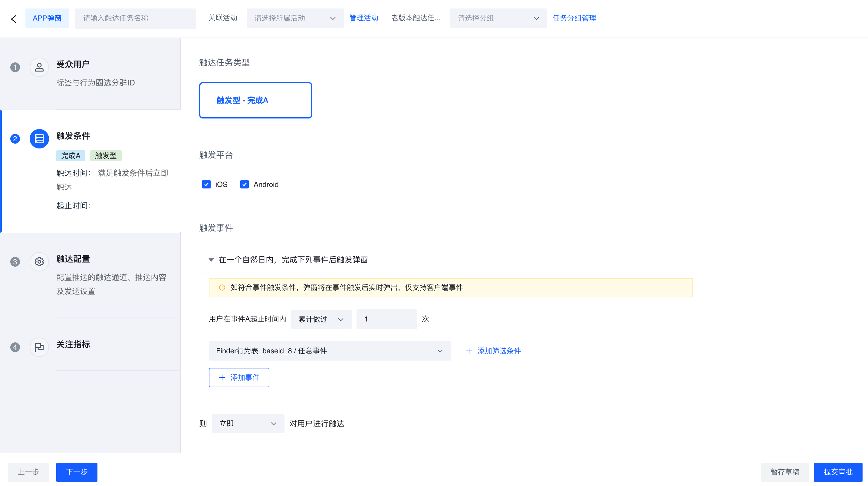Collapse the 在一个自然日内 event section
The height and width of the screenshot is (486, 868).
[x=211, y=260]
